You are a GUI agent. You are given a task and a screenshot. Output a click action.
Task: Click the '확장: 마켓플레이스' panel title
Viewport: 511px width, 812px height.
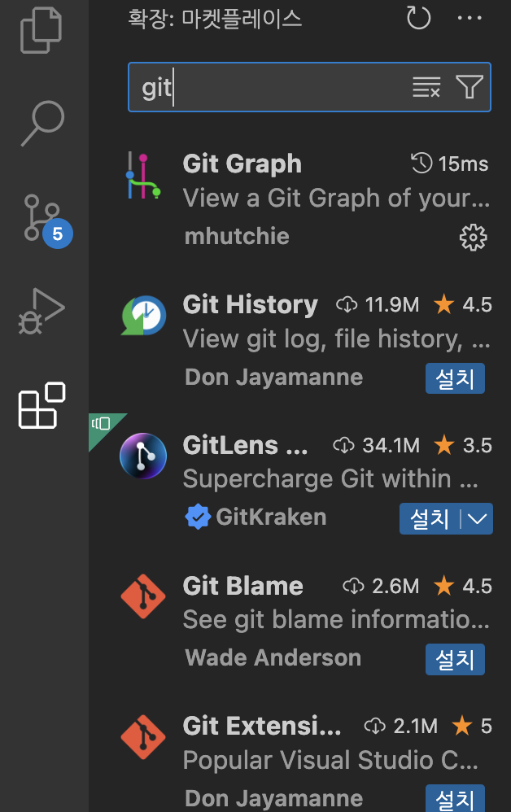coord(215,20)
